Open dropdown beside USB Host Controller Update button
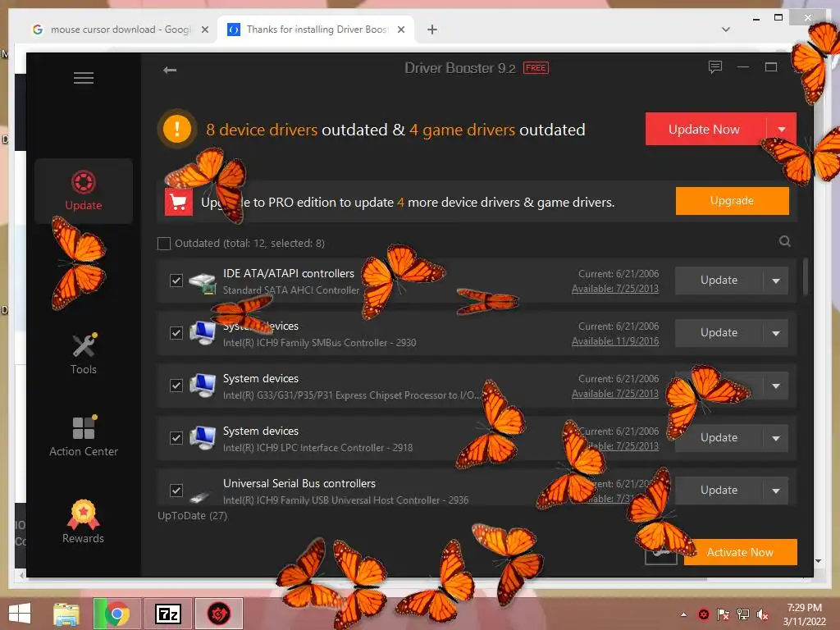The height and width of the screenshot is (630, 840). point(776,491)
